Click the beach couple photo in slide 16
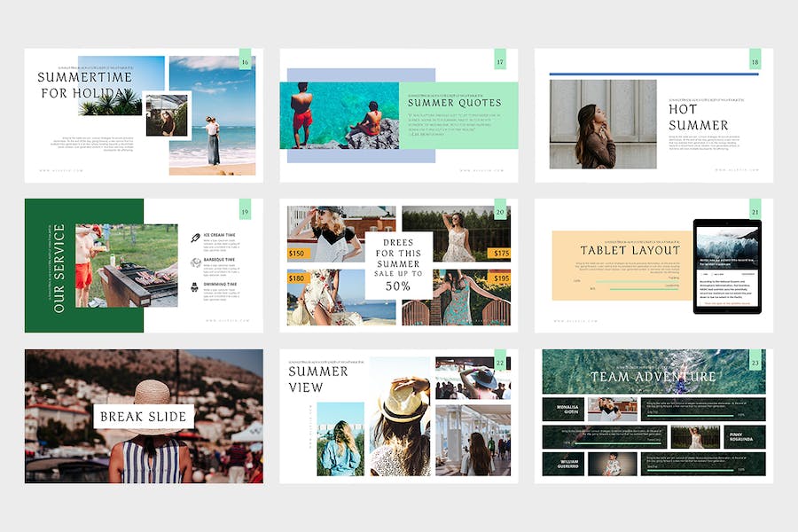The width and height of the screenshot is (798, 532). pos(212,115)
